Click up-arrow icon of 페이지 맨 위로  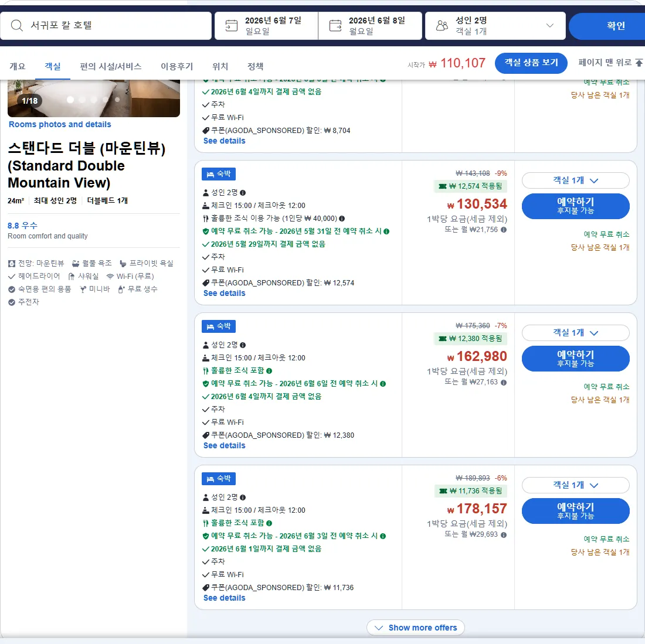639,63
